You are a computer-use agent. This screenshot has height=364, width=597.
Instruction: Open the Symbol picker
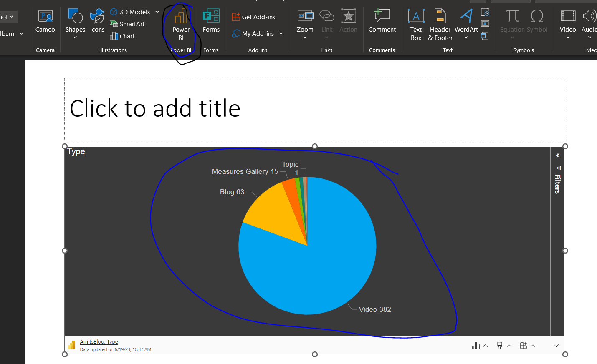coord(537,21)
